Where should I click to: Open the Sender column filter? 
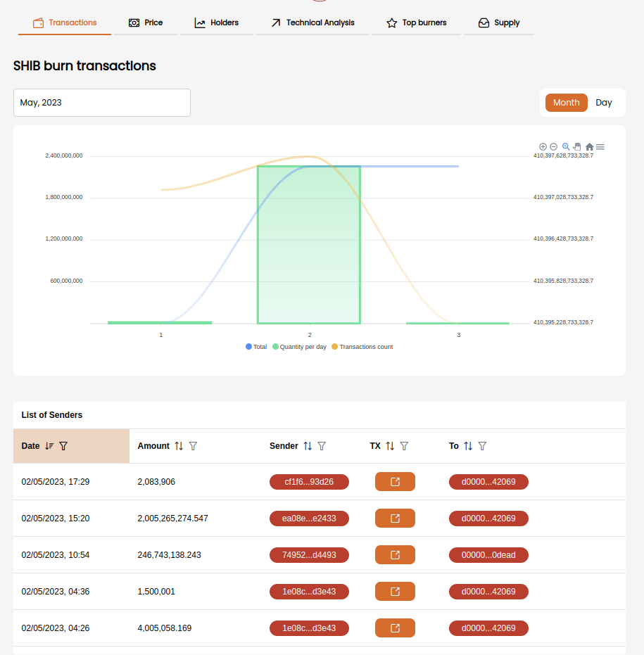322,446
